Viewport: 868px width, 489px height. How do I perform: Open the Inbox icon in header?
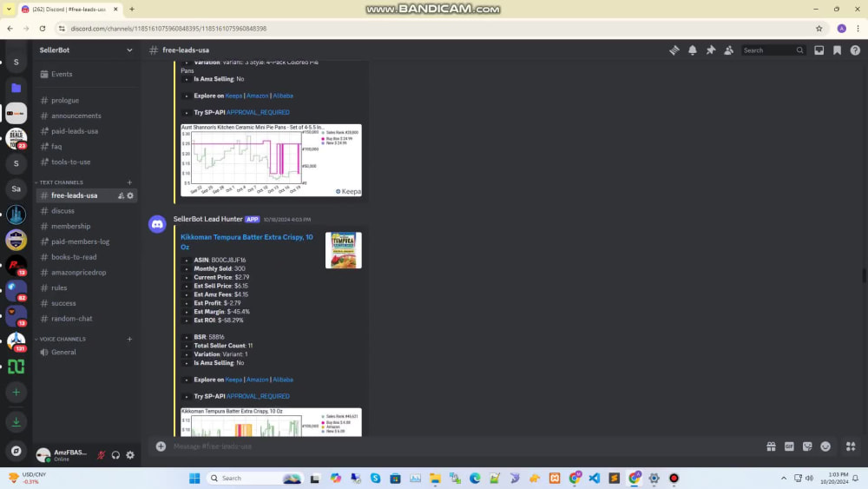coord(819,50)
